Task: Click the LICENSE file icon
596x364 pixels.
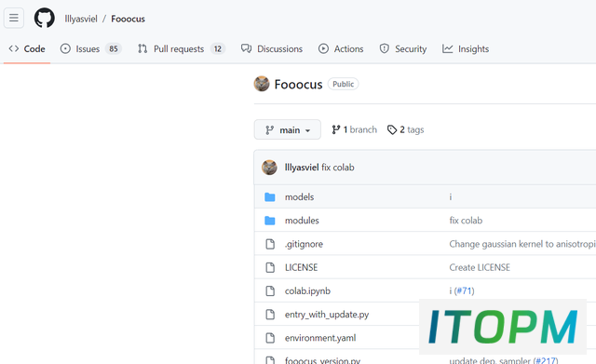Action: coord(270,267)
